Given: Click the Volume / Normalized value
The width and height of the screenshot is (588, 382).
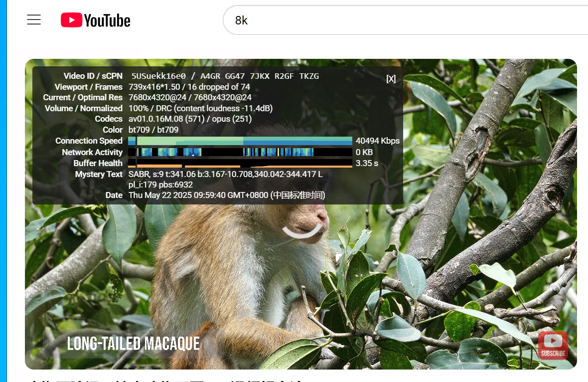Looking at the screenshot, I should tap(200, 108).
